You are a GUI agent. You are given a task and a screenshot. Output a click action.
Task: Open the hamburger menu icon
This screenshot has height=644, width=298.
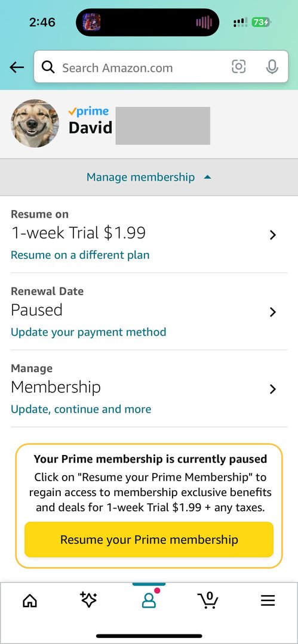(268, 601)
